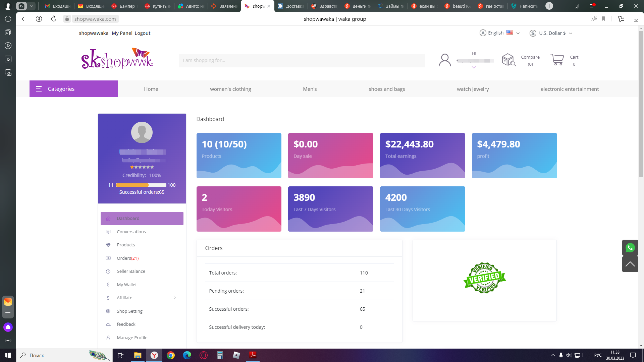The width and height of the screenshot is (644, 362).
Task: Click the skshopwwk site logo
Action: 117,59
